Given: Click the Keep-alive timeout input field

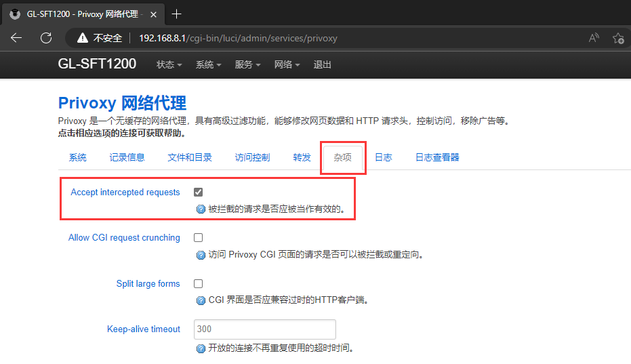Looking at the screenshot, I should (265, 329).
